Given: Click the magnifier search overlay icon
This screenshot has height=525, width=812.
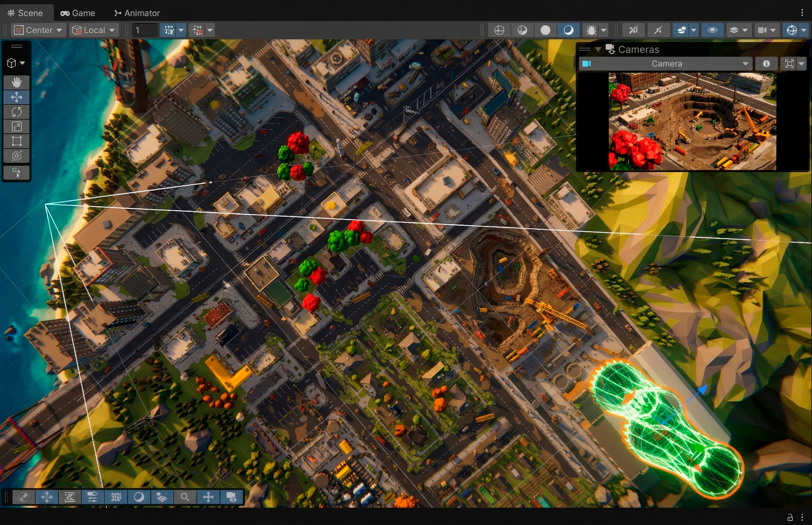Looking at the screenshot, I should tap(185, 497).
